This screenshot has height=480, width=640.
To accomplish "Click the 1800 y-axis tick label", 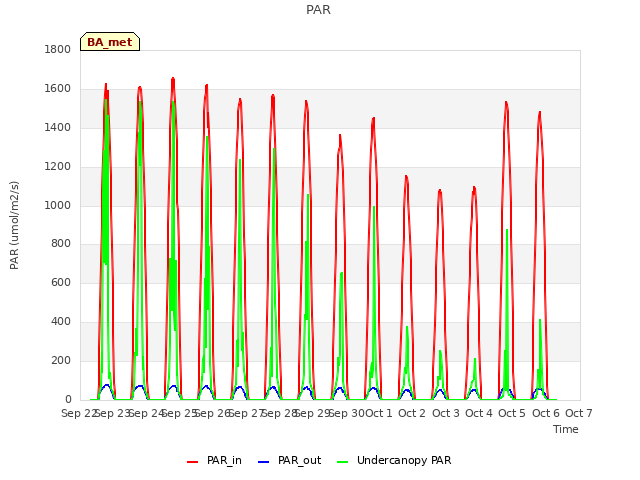I will [58, 49].
